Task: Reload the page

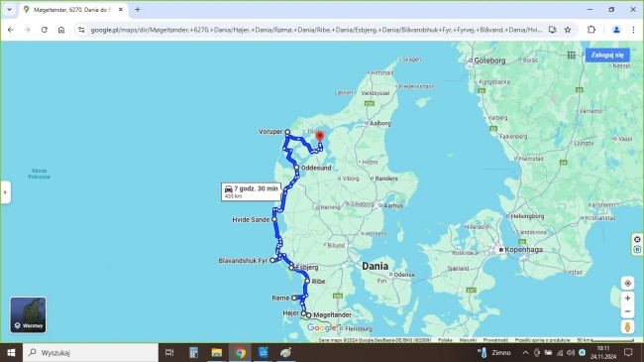Action: point(45,30)
